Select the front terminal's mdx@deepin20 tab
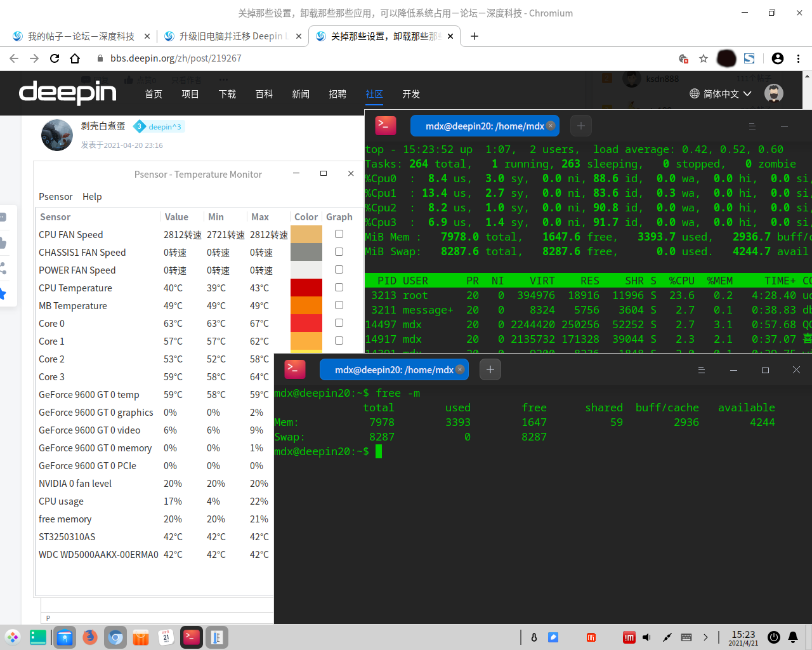Screen dimensions: 812x650 pos(393,369)
